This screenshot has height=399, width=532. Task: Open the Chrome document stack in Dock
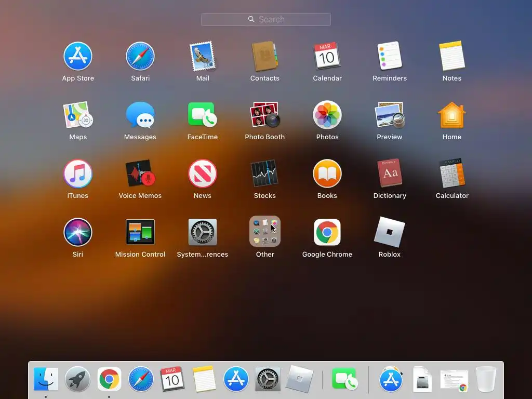[454, 380]
